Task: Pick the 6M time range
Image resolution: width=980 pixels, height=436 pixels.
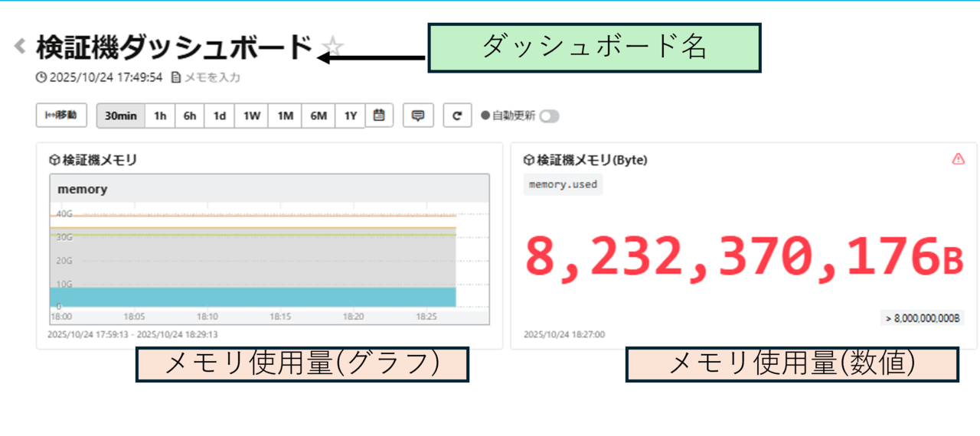Action: point(318,116)
